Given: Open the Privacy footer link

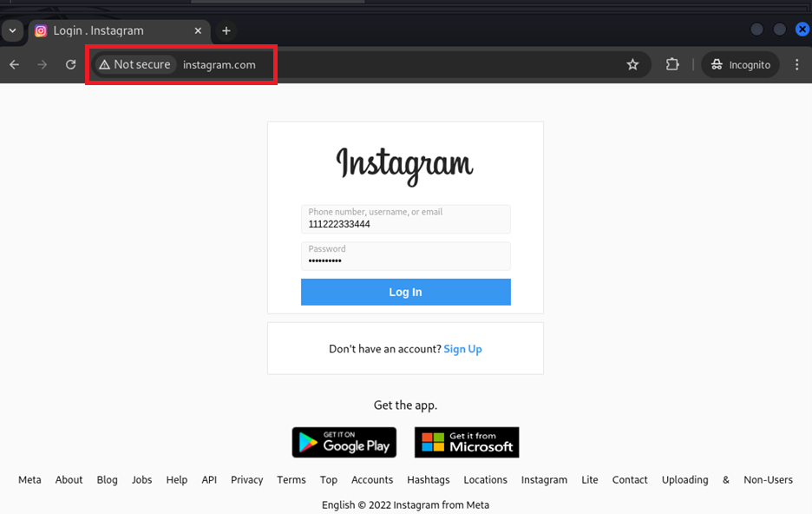Looking at the screenshot, I should pyautogui.click(x=246, y=479).
